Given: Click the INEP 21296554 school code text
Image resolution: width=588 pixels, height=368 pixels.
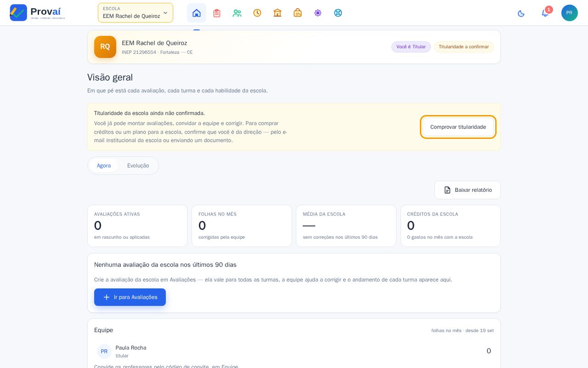Looking at the screenshot, I should pos(139,52).
